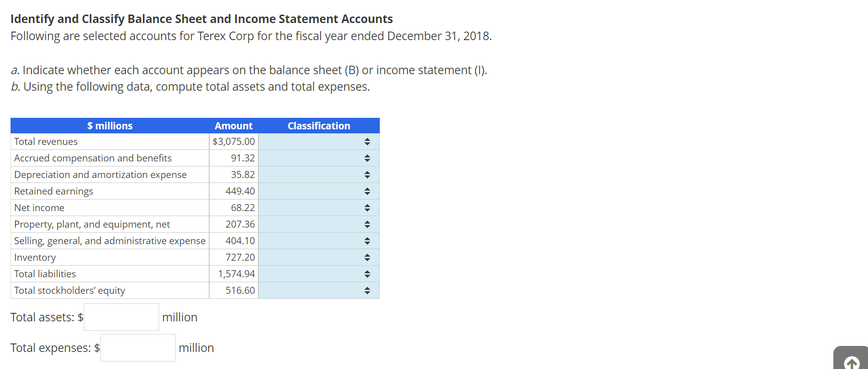Click the scroll-to-top arrow icon
868x369 pixels.
tap(851, 361)
